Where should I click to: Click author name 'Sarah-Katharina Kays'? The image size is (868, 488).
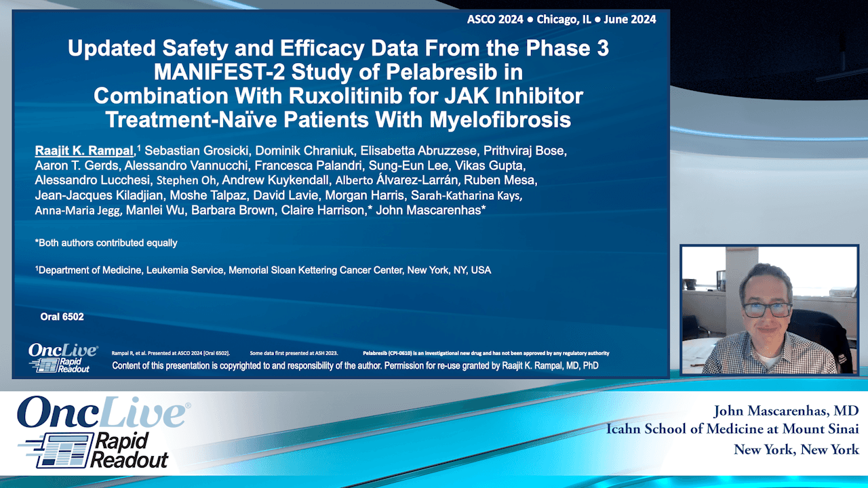click(x=467, y=195)
